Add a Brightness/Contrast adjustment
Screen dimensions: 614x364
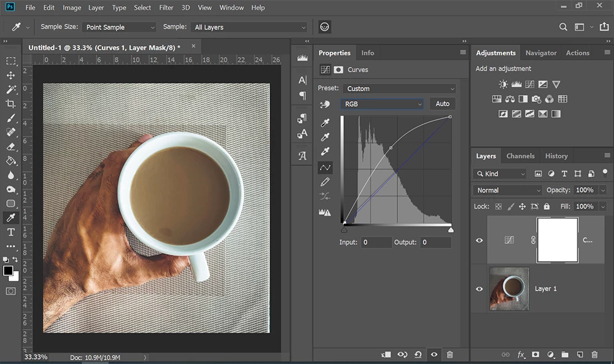[x=503, y=84]
